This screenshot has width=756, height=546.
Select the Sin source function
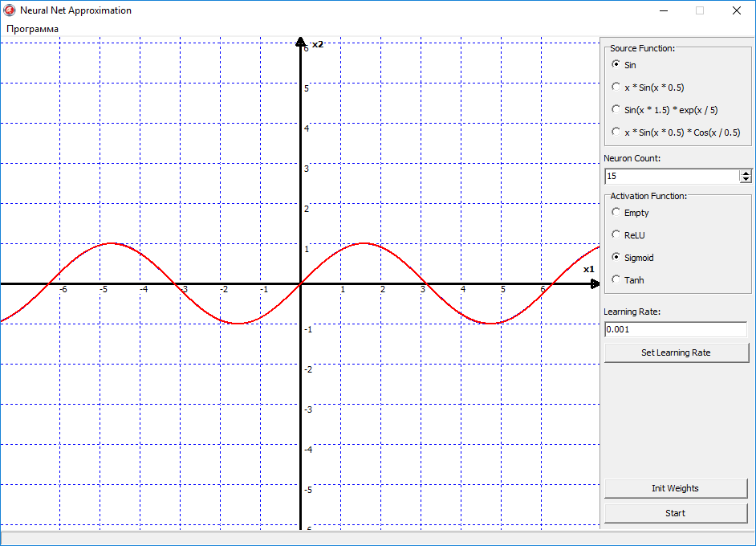pyautogui.click(x=624, y=64)
